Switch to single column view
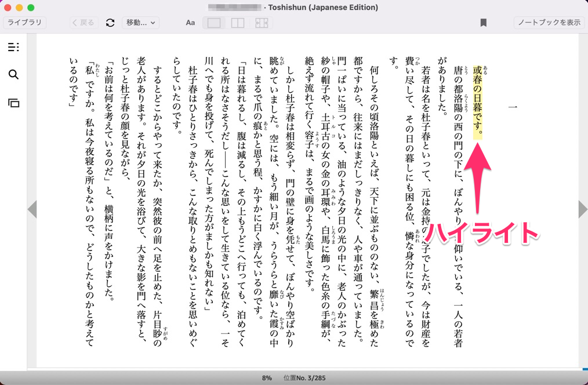 [x=214, y=23]
